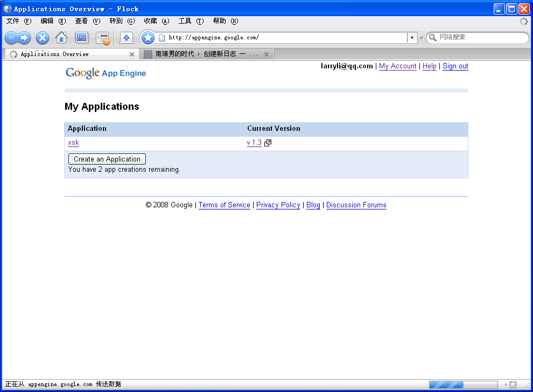Open the 编辑 (E) menu
Screen dimensions: 533x392
53,21
